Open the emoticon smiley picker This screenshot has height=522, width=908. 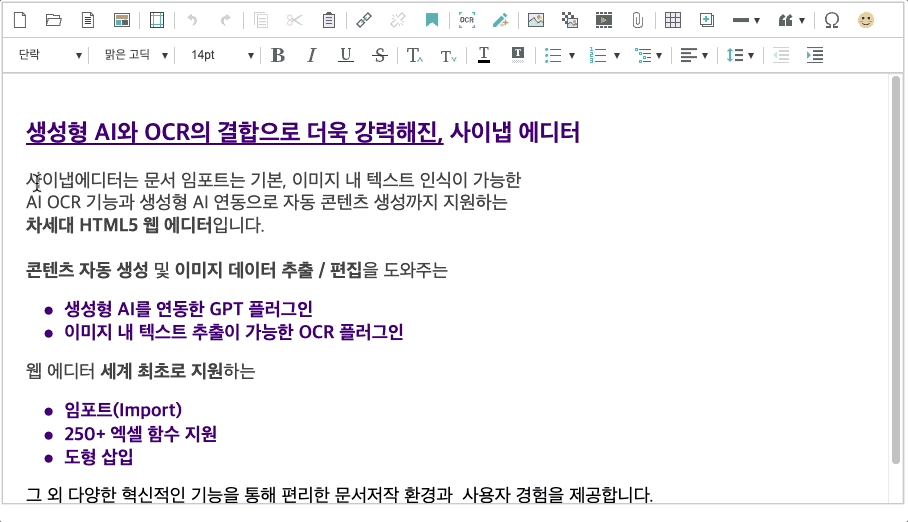866,19
